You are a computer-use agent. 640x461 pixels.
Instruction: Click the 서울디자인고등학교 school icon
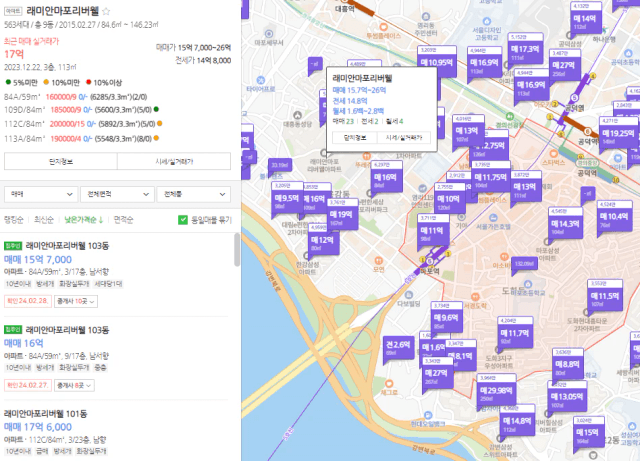(x=487, y=21)
